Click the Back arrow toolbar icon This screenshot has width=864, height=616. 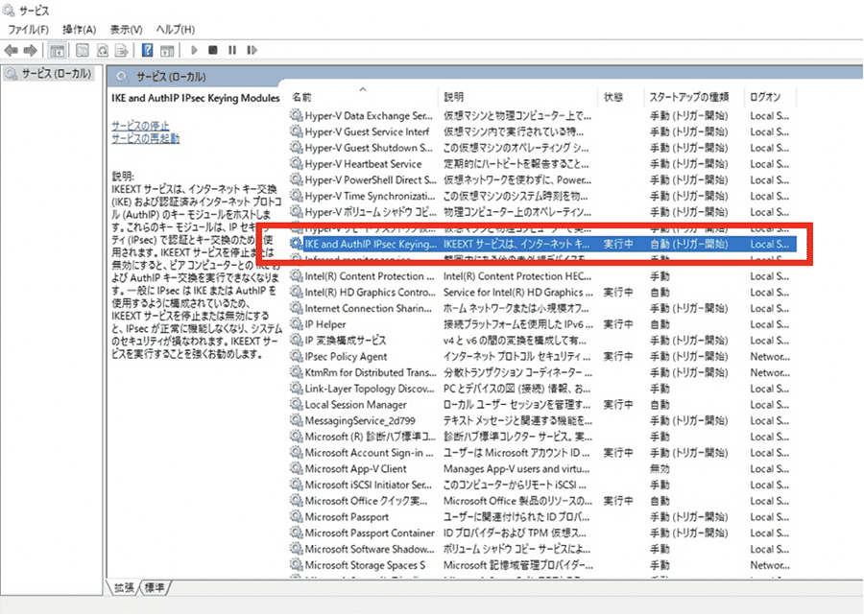click(x=11, y=51)
